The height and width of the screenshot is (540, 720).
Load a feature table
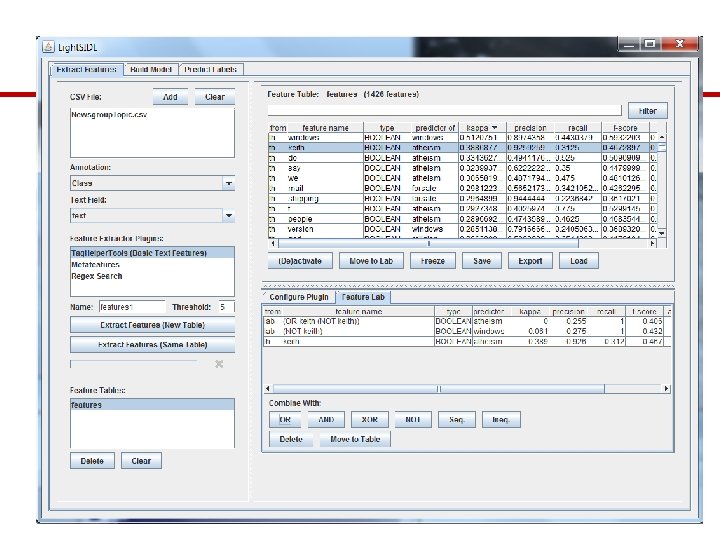[x=579, y=261]
